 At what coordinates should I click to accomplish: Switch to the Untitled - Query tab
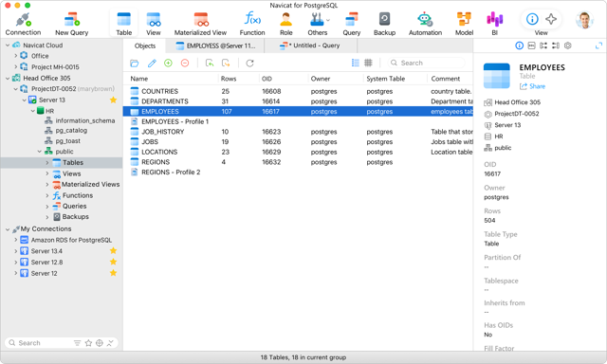pos(310,45)
